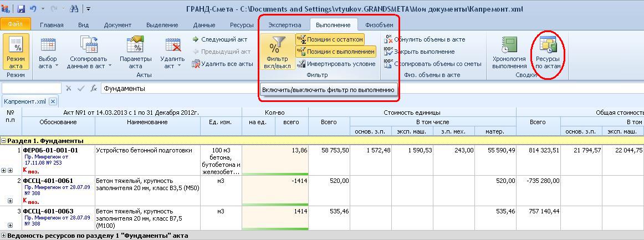Click Закрыть выполнение command
Screen dimensions: 644x240
419,52
